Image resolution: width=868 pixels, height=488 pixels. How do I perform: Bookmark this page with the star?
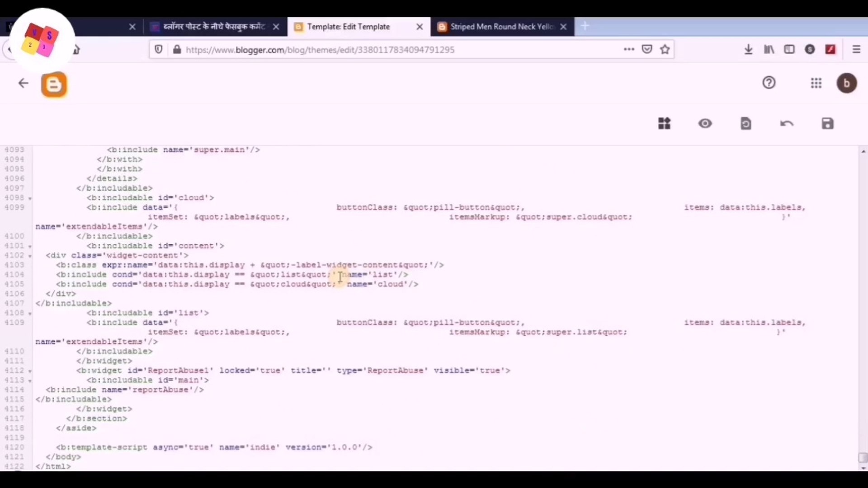(x=665, y=49)
